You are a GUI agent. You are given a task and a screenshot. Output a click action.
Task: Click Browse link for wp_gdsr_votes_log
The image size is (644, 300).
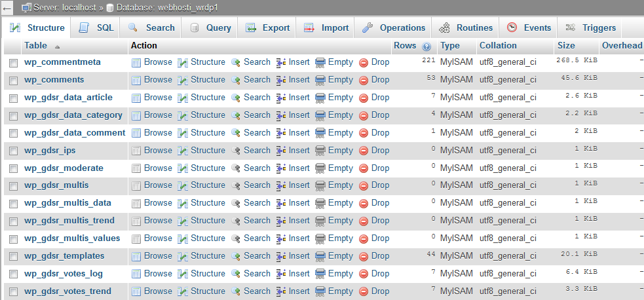tap(158, 274)
